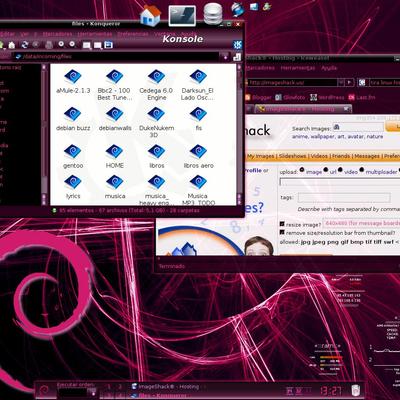Select the aMule-2.1.3 folder

pos(73,81)
